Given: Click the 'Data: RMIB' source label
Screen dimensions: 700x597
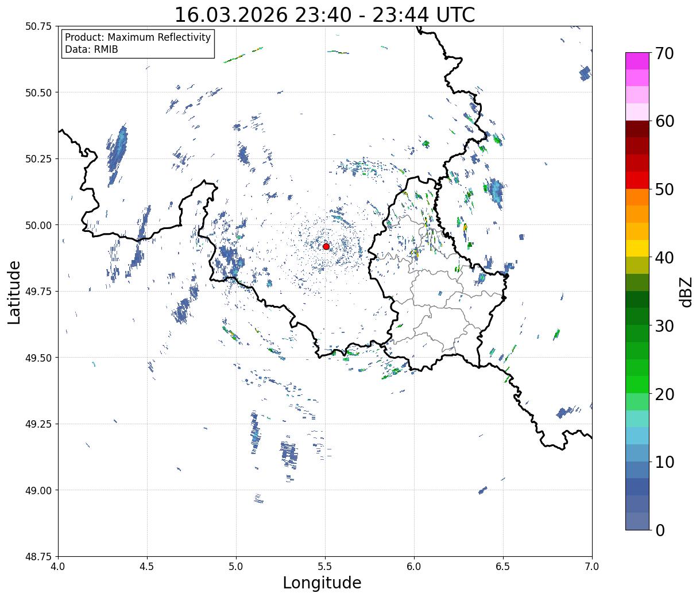Looking at the screenshot, I should point(91,50).
